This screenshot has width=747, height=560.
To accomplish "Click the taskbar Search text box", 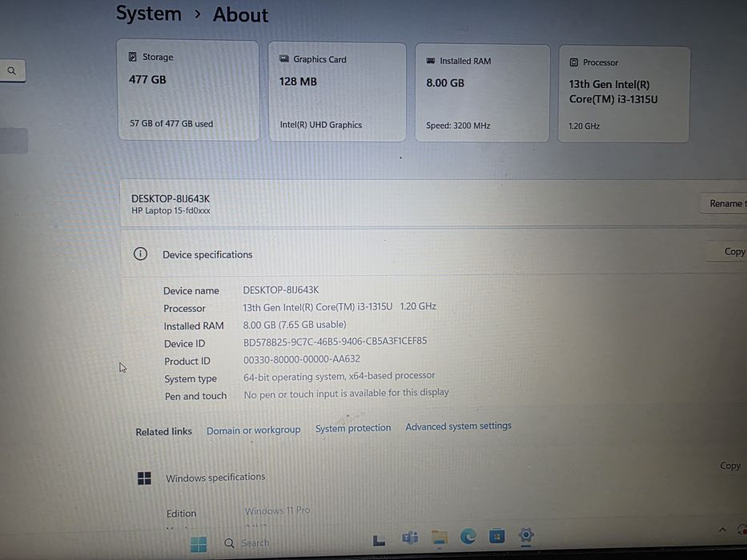I will click(255, 543).
